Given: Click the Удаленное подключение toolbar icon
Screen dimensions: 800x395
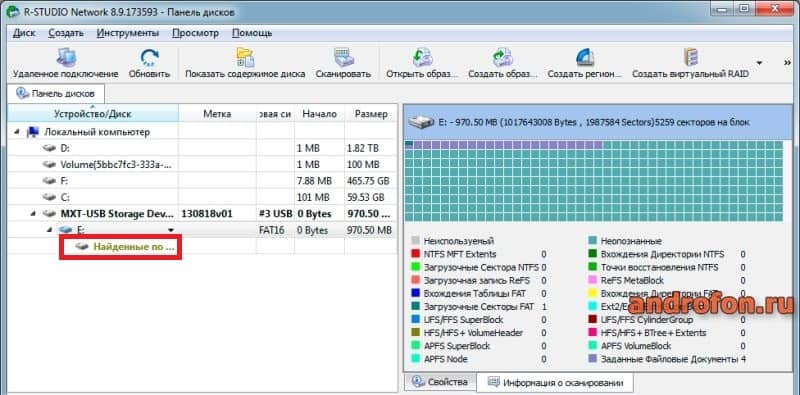Looking at the screenshot, I should click(x=65, y=57).
